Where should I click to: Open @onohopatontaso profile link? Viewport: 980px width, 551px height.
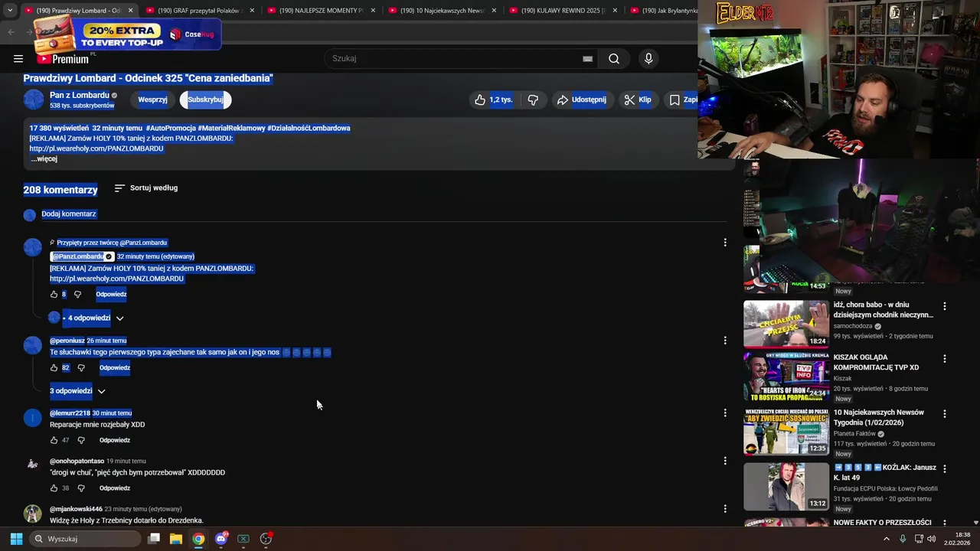coord(77,461)
